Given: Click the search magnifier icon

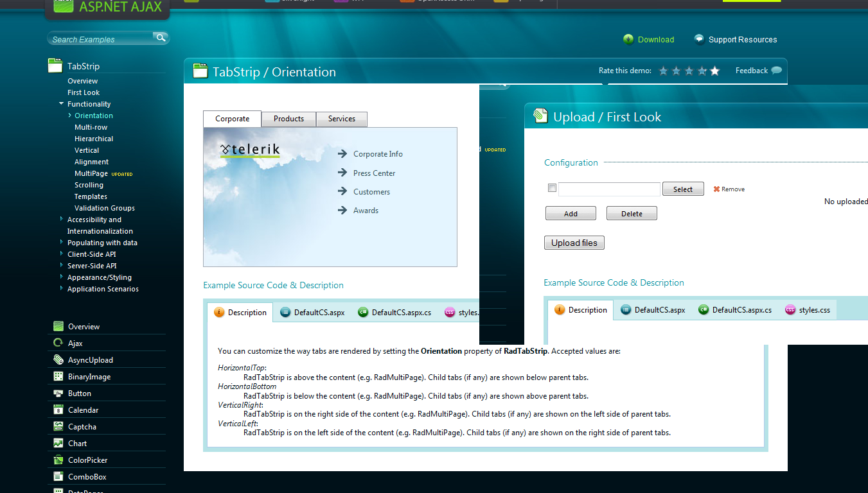Looking at the screenshot, I should (160, 38).
